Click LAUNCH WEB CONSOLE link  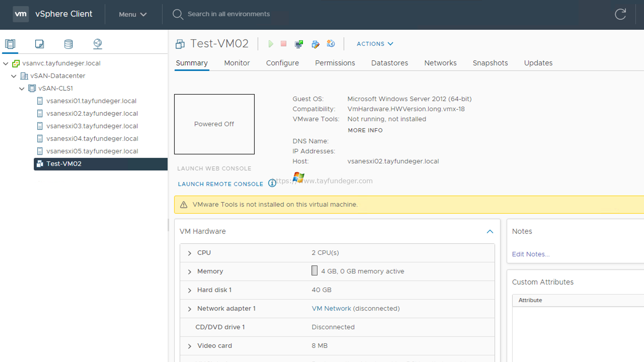click(x=214, y=168)
